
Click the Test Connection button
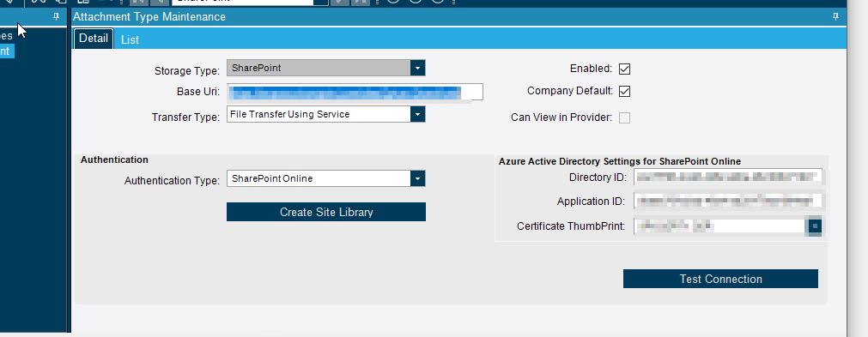(720, 279)
